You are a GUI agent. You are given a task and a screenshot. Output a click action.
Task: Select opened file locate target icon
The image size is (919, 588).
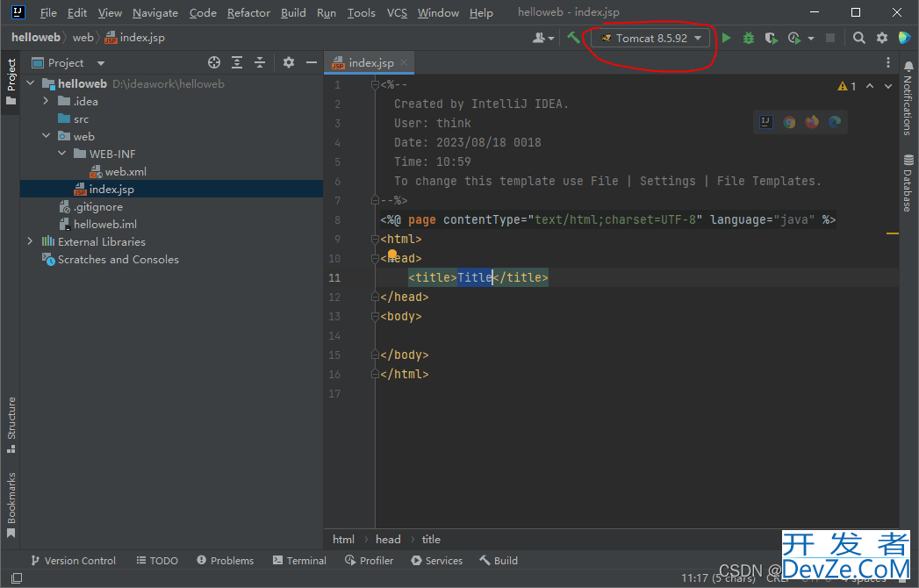(214, 62)
